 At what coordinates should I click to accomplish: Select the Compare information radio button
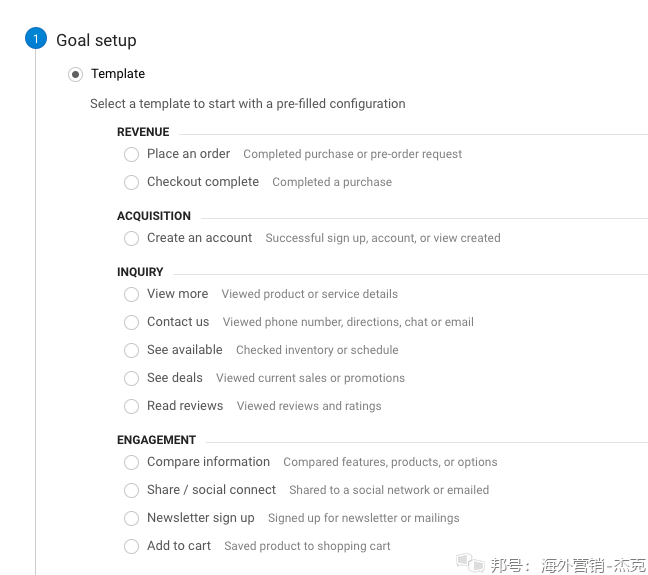pos(131,463)
